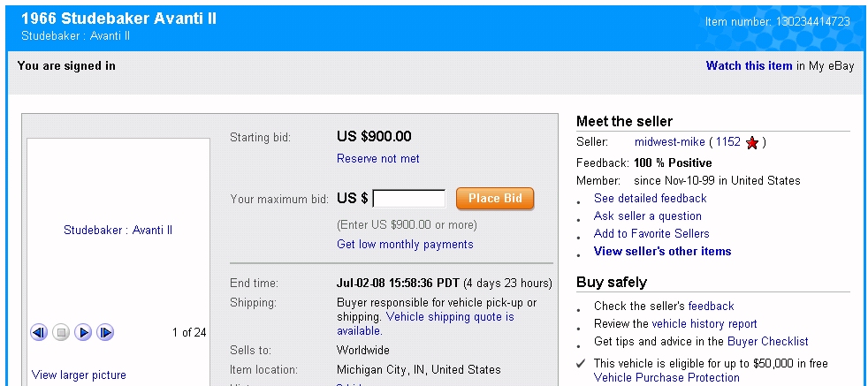The image size is (868, 386).
Task: Watch this item in My eBay
Action: click(749, 66)
